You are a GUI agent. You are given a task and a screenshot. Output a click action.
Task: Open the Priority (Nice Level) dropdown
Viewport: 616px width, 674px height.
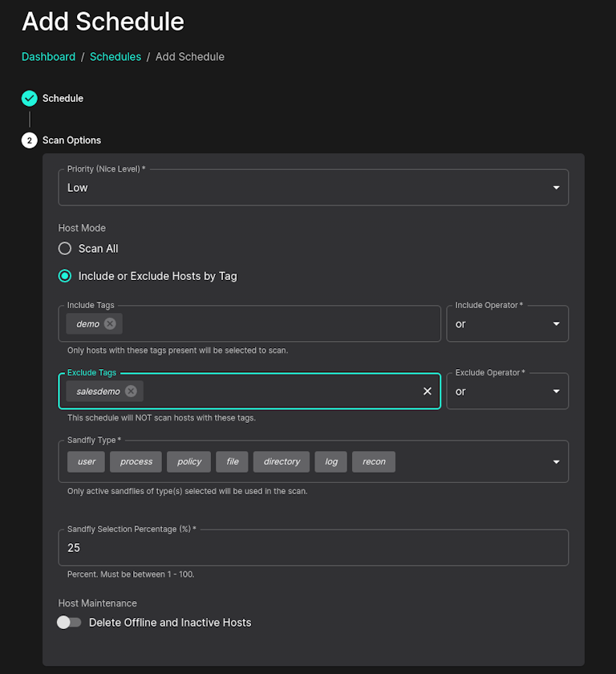click(x=556, y=187)
